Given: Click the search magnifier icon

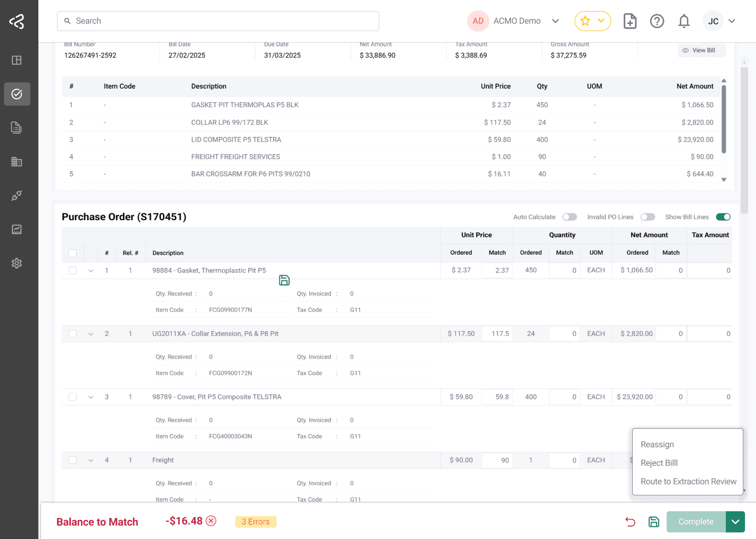Looking at the screenshot, I should coord(68,21).
